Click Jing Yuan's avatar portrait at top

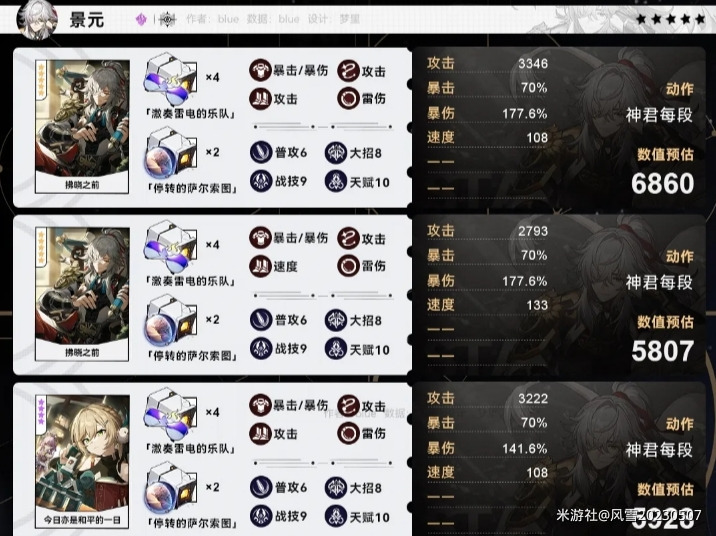pyautogui.click(x=37, y=19)
